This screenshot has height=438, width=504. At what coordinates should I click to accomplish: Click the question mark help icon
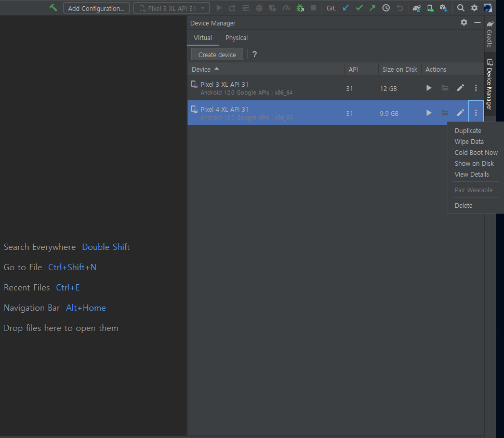point(254,55)
